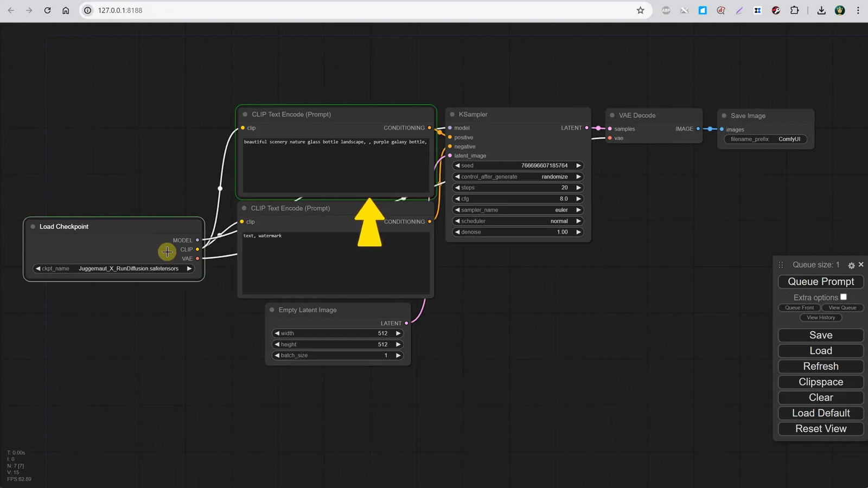Bookmark this page with the star icon

[x=640, y=10]
